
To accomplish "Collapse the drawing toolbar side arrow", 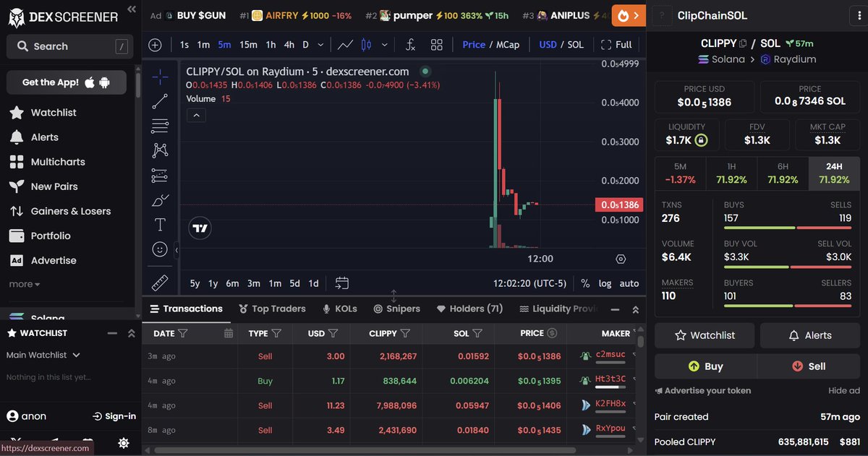I will 176,250.
